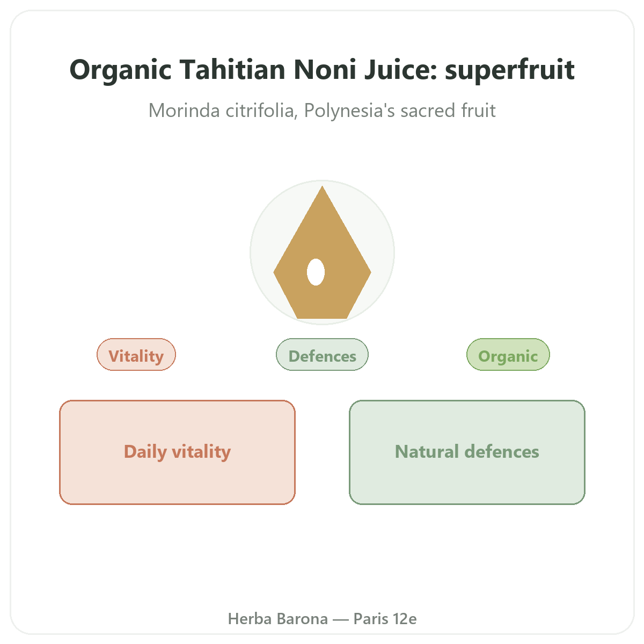Select the green Organic tag pill
The width and height of the screenshot is (644, 644).
tap(508, 355)
